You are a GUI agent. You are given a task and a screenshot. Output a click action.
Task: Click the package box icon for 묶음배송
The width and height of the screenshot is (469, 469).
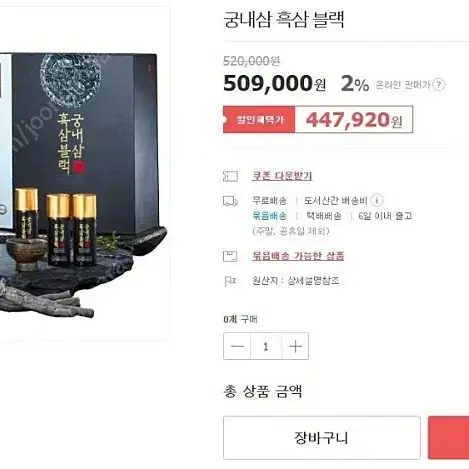point(230,256)
